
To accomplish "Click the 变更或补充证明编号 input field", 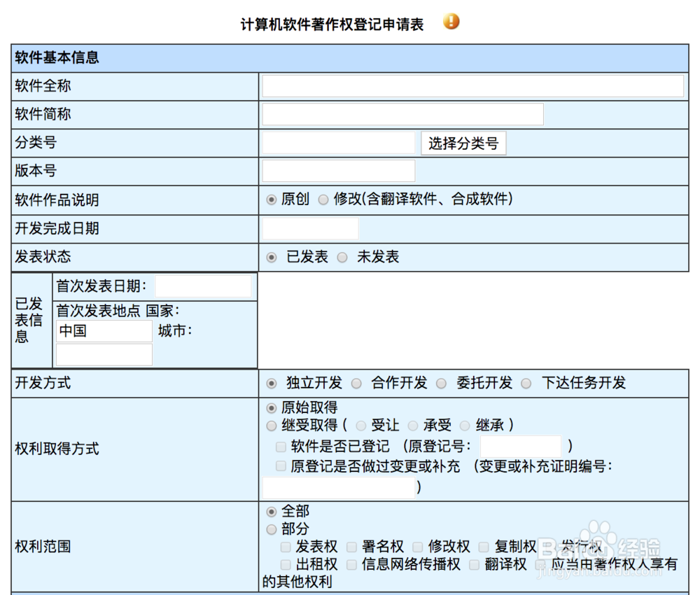I will click(x=338, y=488).
